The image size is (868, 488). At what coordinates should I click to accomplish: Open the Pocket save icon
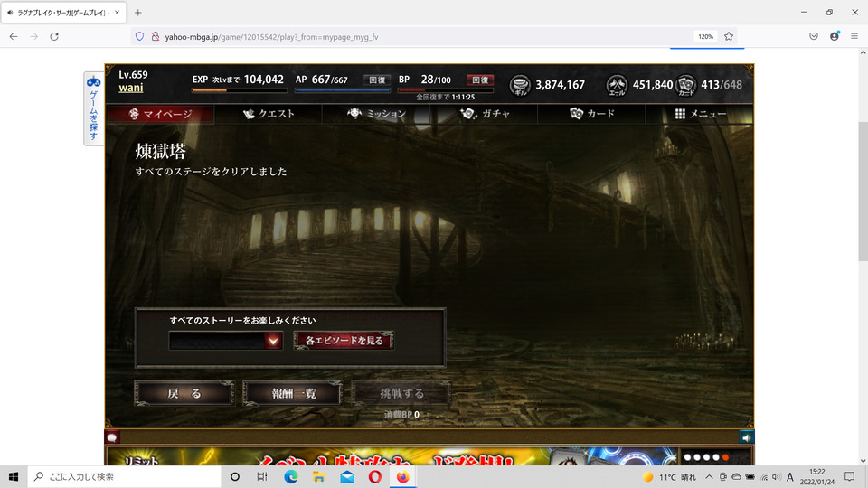pyautogui.click(x=813, y=36)
